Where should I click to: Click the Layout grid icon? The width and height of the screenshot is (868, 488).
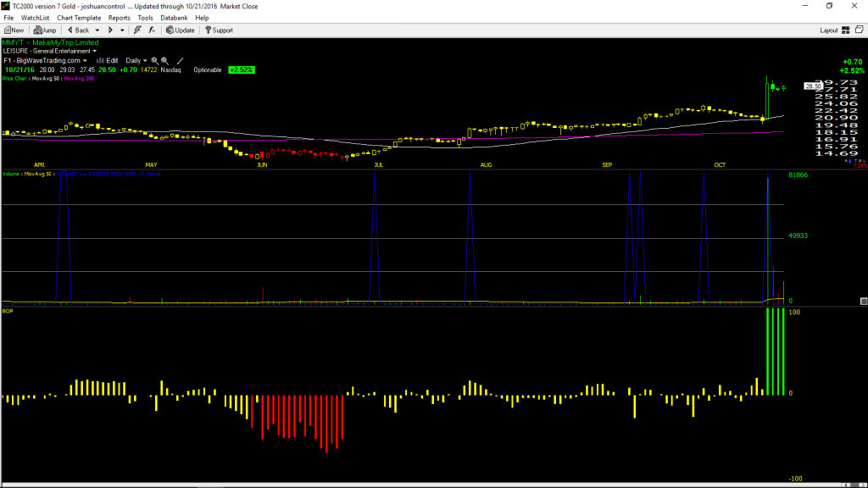846,30
